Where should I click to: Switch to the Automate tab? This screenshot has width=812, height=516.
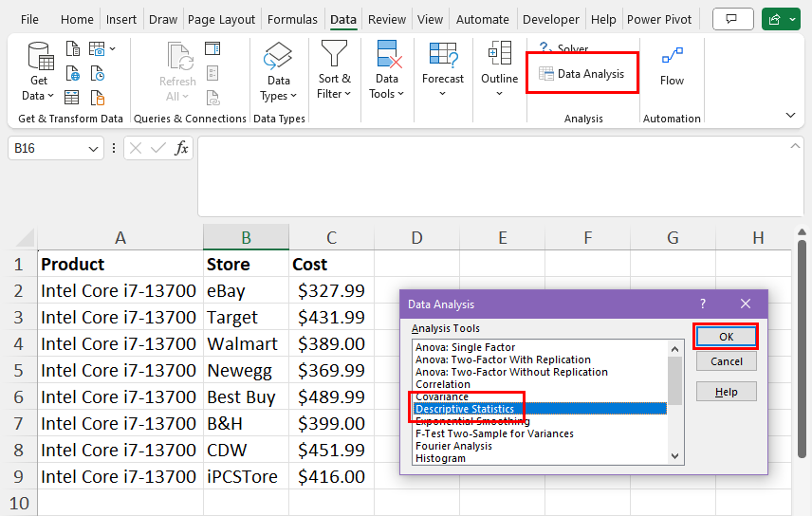coord(483,20)
